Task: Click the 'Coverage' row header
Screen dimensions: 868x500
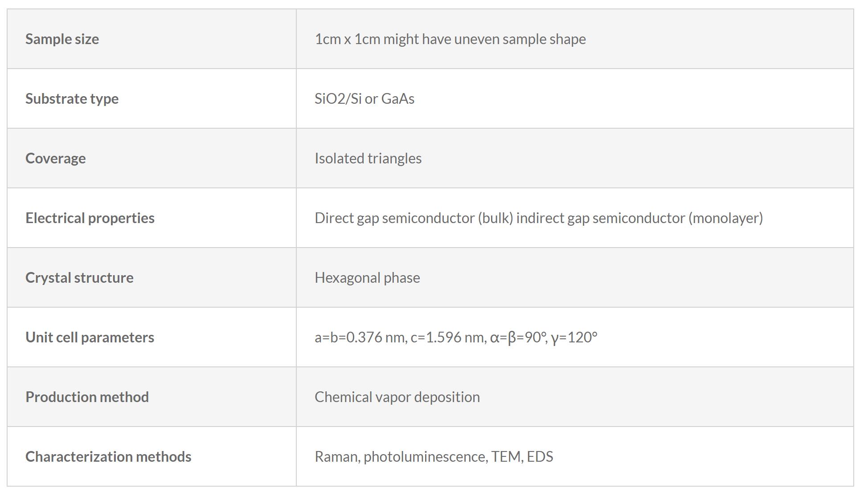Action: 55,159
